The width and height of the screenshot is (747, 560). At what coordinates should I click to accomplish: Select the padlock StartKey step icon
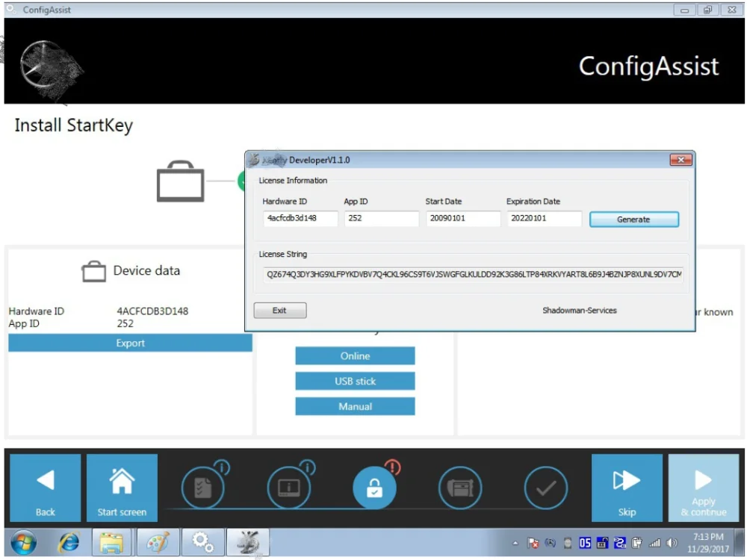pyautogui.click(x=374, y=488)
